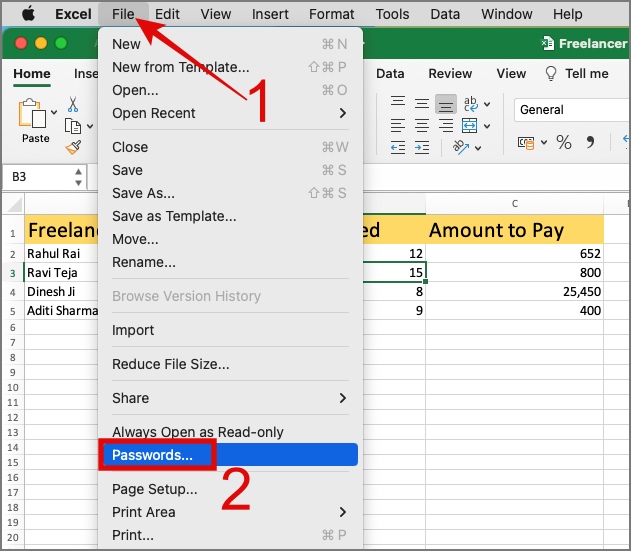The height and width of the screenshot is (551, 631).
Task: Expand the Wrap Text dropdown arrow
Action: pos(487,104)
